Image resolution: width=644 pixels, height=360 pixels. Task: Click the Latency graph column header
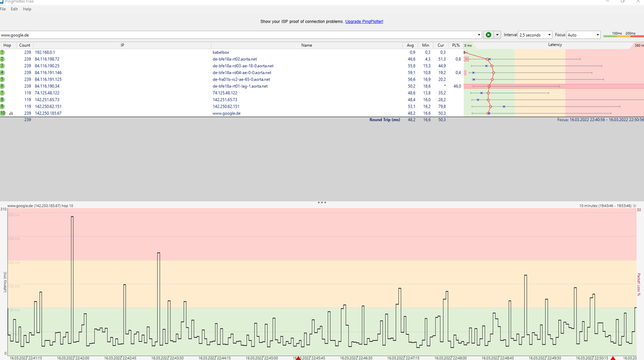point(554,45)
